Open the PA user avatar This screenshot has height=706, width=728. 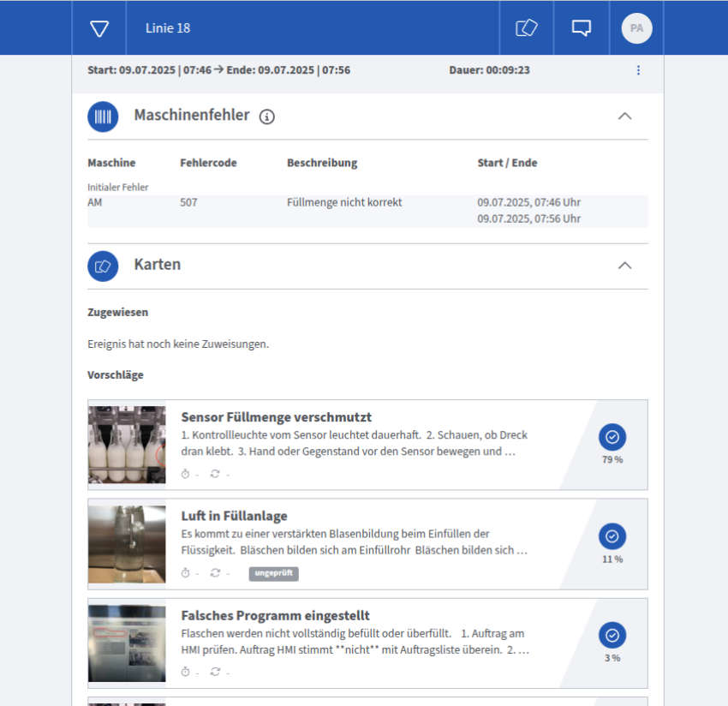click(636, 28)
